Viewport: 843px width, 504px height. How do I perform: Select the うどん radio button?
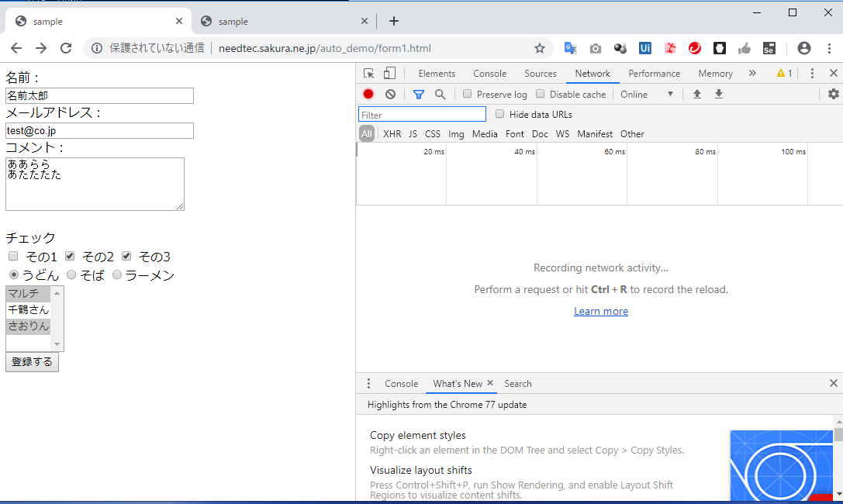[14, 274]
